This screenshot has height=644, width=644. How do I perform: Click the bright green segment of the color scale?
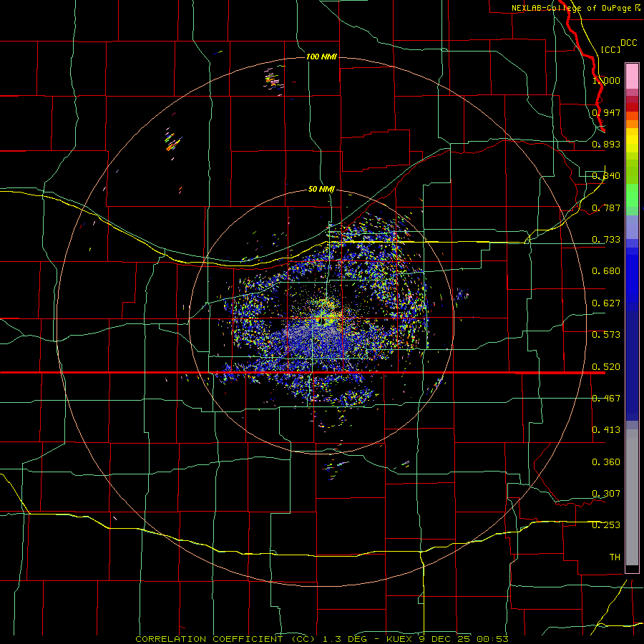pos(632,195)
